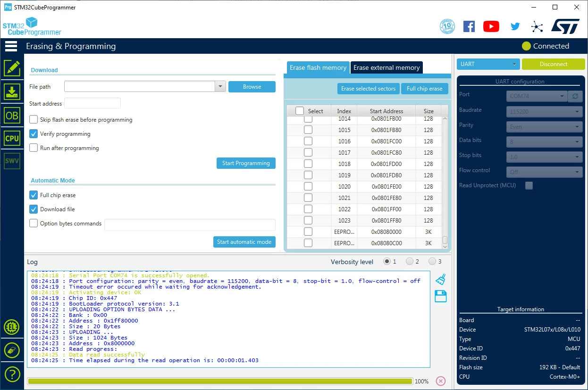
Task: Open the hamburger menu icon
Action: point(11,46)
